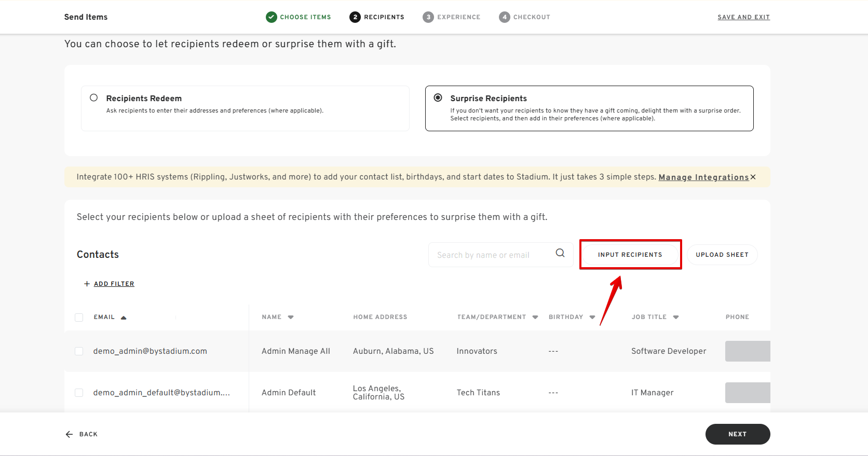Image resolution: width=868 pixels, height=456 pixels.
Task: Click the Phone column header
Action: point(737,317)
